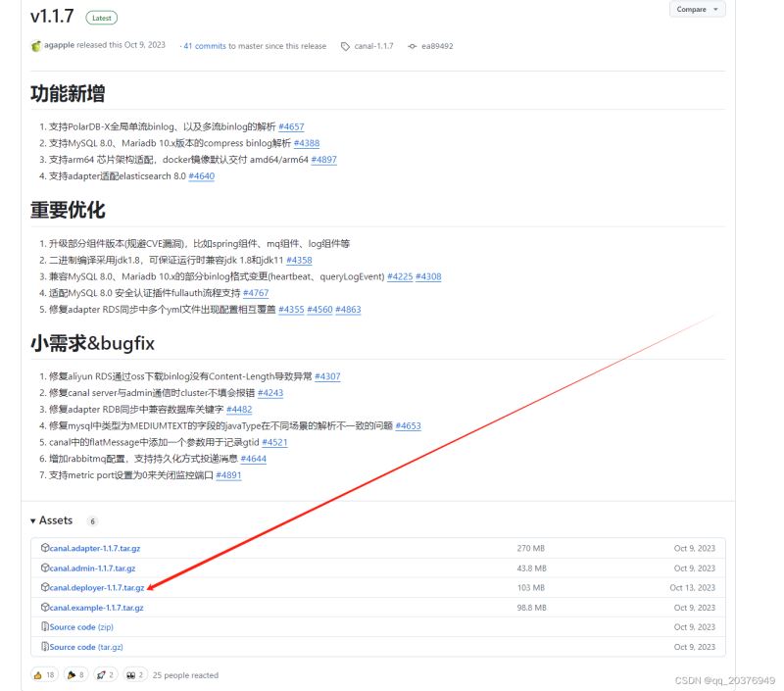Click package icon beside canal.example-1.1.7.tar.gz
Image resolution: width=784 pixels, height=691 pixels.
45,608
